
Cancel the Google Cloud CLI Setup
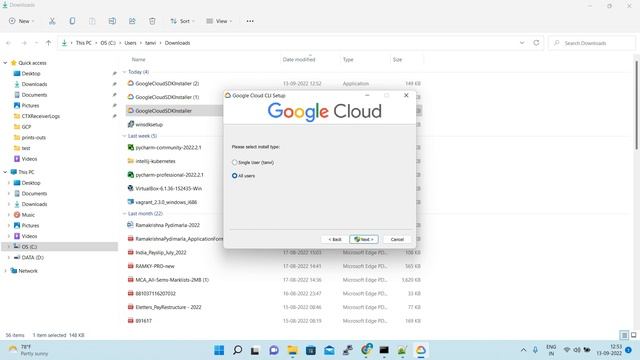(x=397, y=239)
